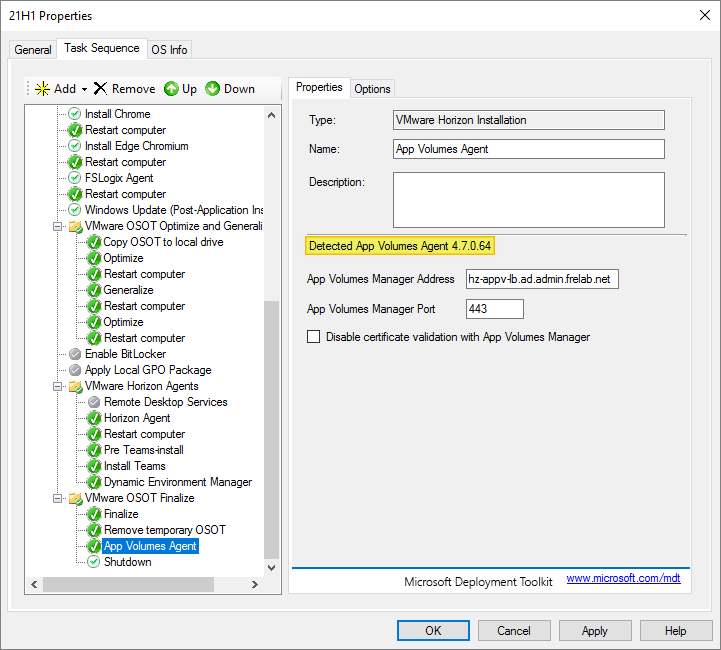
Task: Switch to the General tab
Action: tap(33, 49)
